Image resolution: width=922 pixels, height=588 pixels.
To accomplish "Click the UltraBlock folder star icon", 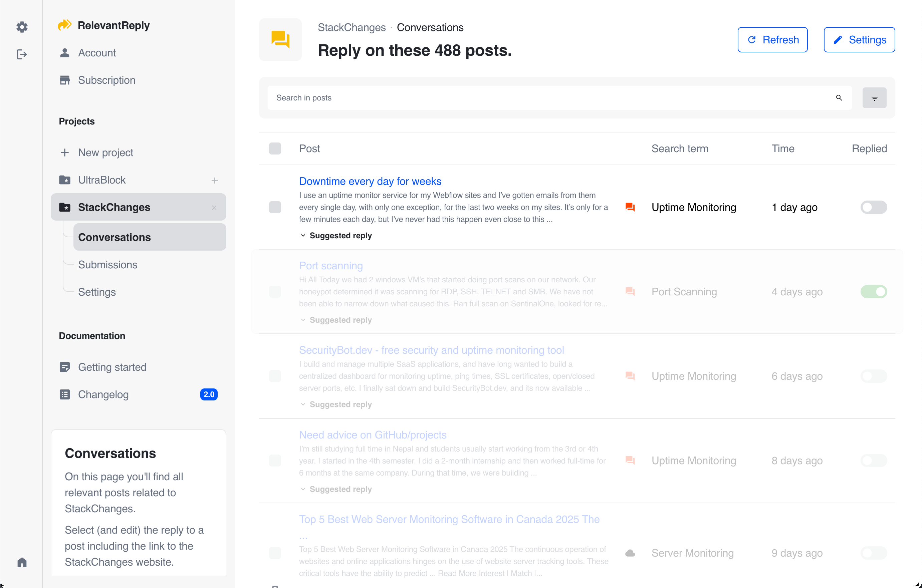I will click(65, 180).
